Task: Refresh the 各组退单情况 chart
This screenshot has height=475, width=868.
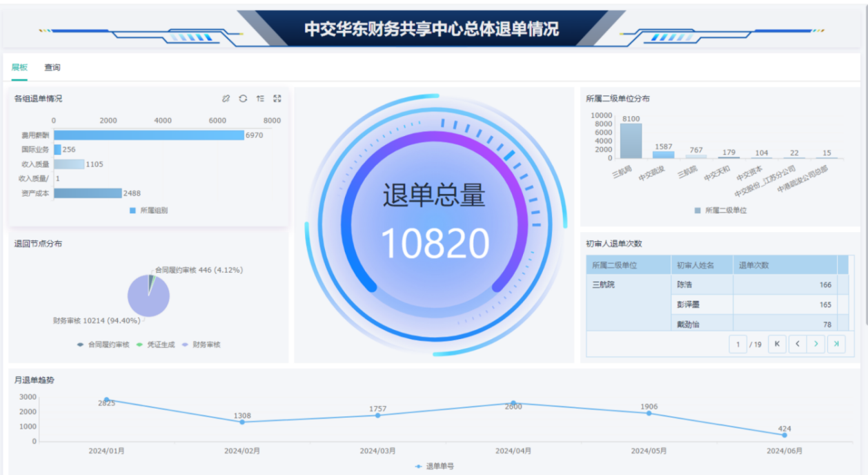Action: coord(243,99)
